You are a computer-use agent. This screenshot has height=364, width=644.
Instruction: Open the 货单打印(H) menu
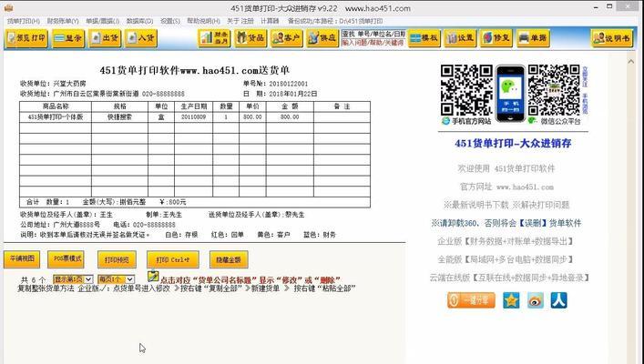pyautogui.click(x=24, y=21)
